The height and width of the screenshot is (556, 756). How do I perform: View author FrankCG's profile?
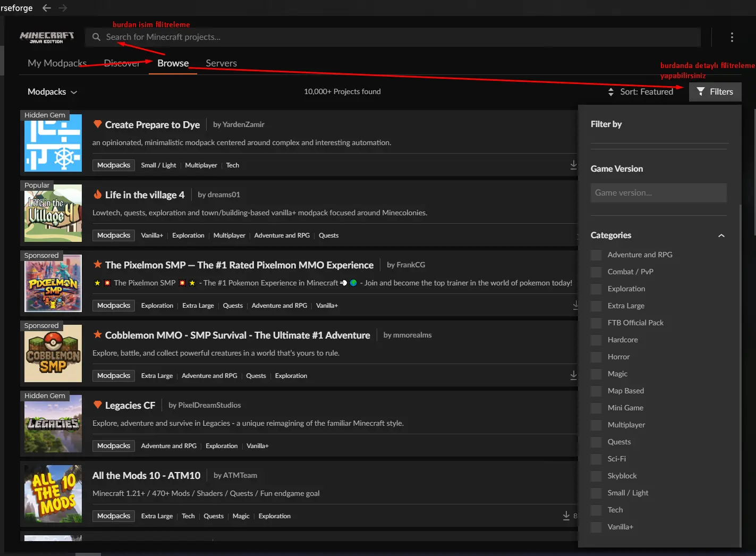(411, 265)
